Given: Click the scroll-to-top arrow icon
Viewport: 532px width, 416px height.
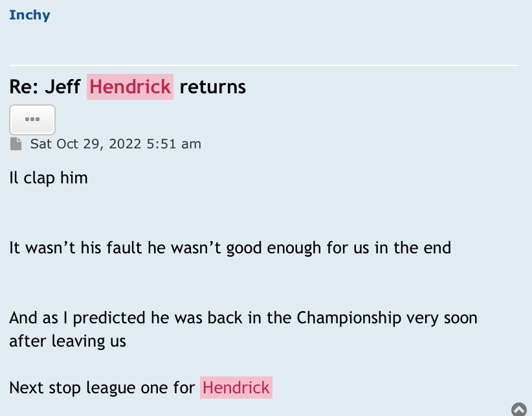Looking at the screenshot, I should pos(519,409).
